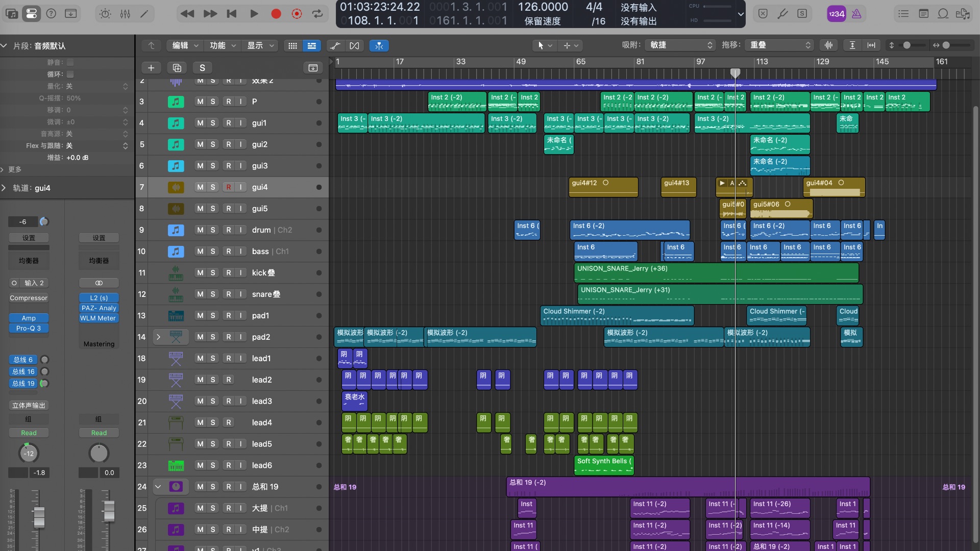This screenshot has height=551, width=980.
Task: Open the Media Browsers icon
Action: (963, 14)
